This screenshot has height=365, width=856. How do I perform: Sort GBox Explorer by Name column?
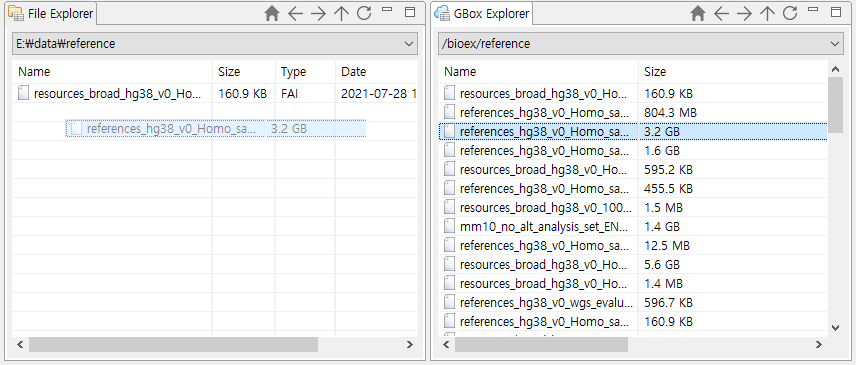point(538,71)
